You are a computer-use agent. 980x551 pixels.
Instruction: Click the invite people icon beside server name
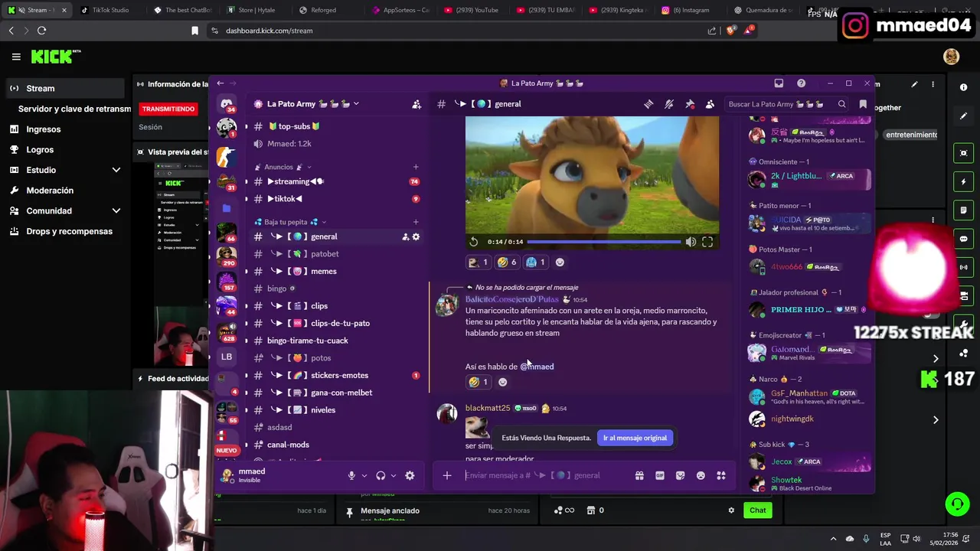pos(416,104)
